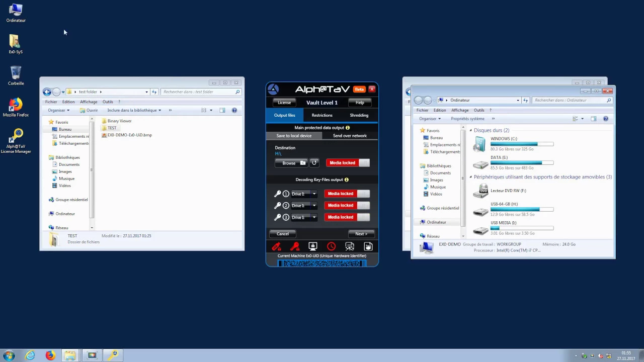Click the AlphaTaV key icon in the taskbar
The width and height of the screenshot is (644, 362).
[x=114, y=355]
